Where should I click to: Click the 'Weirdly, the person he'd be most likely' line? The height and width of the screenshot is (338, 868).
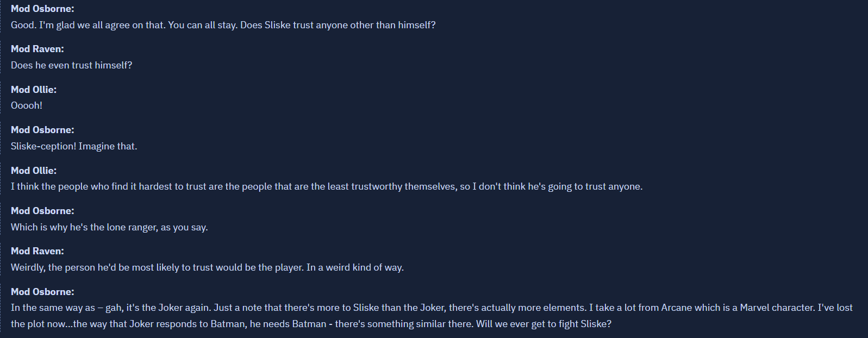point(207,267)
